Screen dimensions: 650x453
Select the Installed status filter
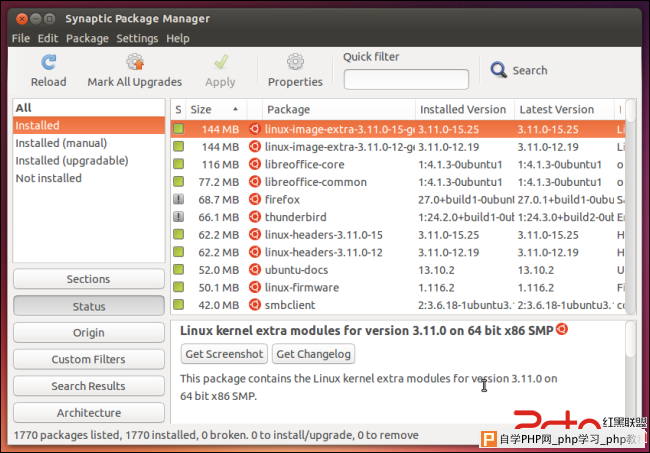89,125
